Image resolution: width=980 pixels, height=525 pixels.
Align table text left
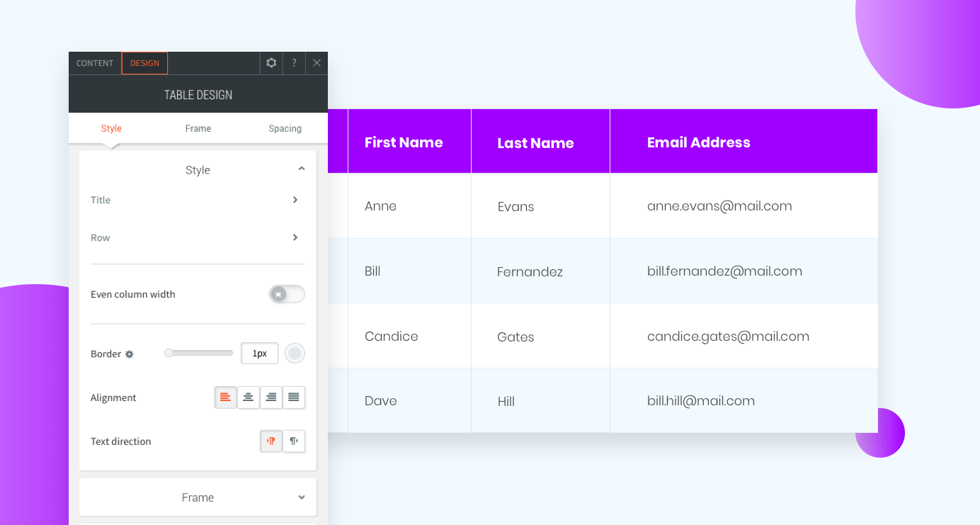point(225,397)
